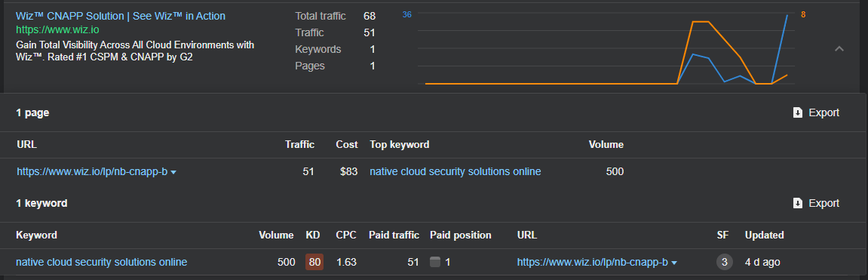The height and width of the screenshot is (280, 868).
Task: Click the traffic trend chart
Action: click(x=607, y=49)
